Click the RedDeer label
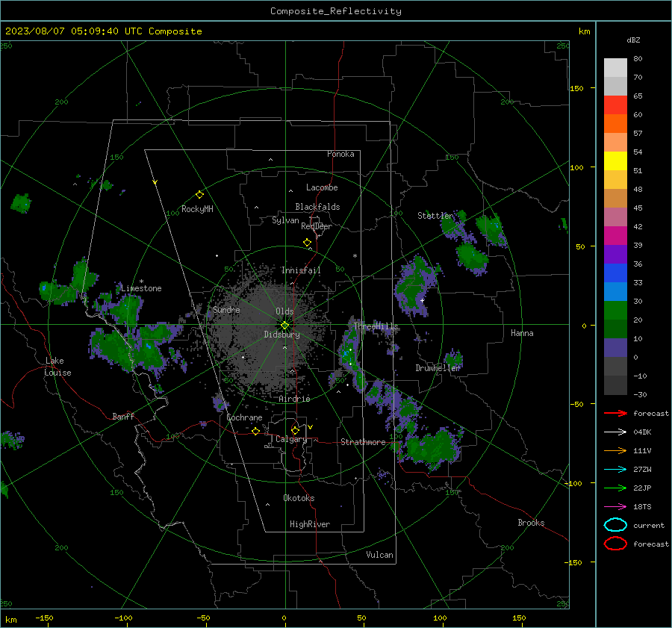The image size is (672, 628). (x=317, y=226)
